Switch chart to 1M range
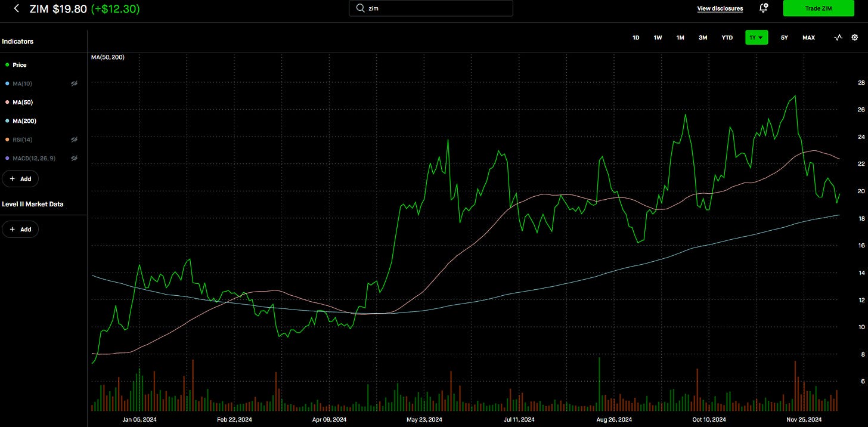Viewport: 868px width, 427px height. [680, 38]
